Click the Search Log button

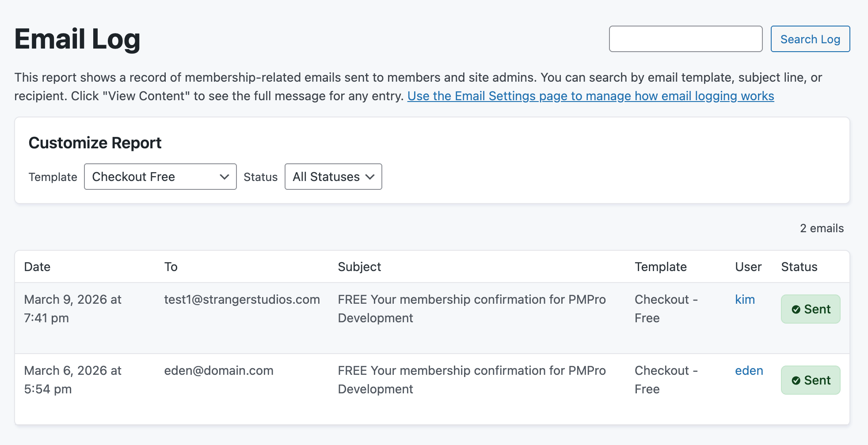[810, 39]
